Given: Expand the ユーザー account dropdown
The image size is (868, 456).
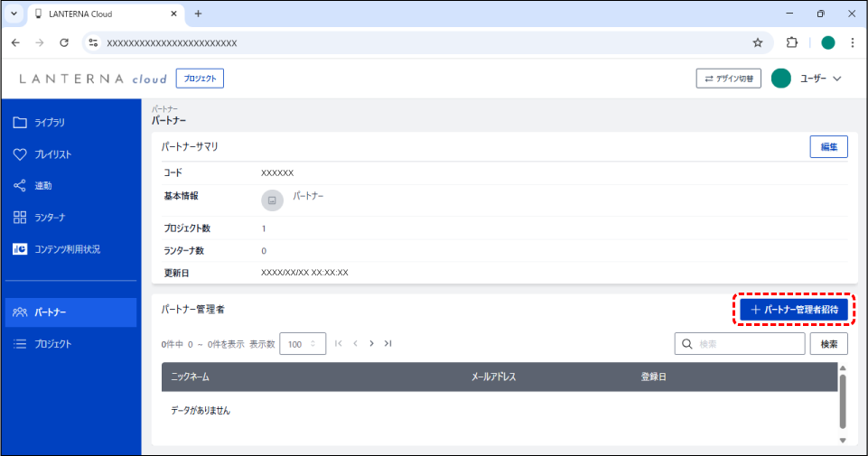Looking at the screenshot, I should click(836, 79).
